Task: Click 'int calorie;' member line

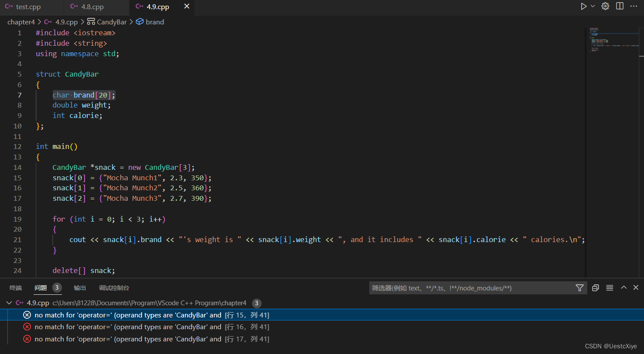Action: [x=78, y=115]
